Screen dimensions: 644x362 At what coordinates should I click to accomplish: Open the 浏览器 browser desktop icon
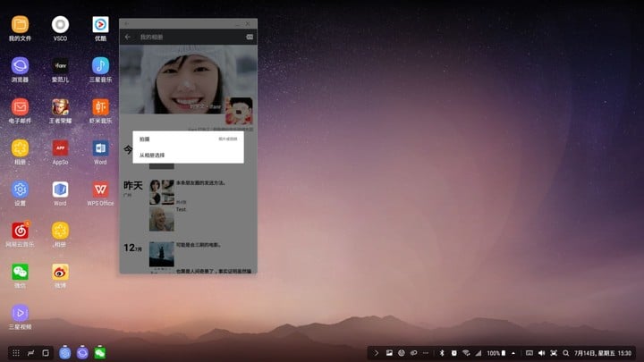point(20,65)
